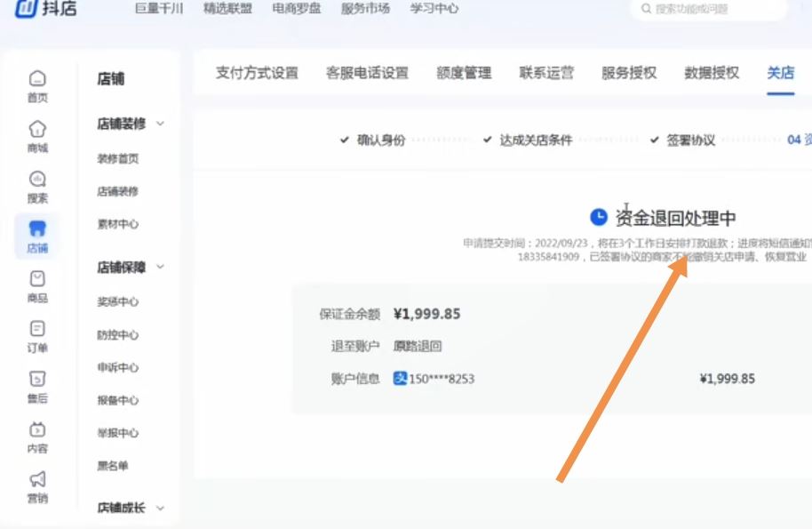812x529 pixels.
Task: Click the 店铺 sidebar panel heading
Action: [x=111, y=79]
